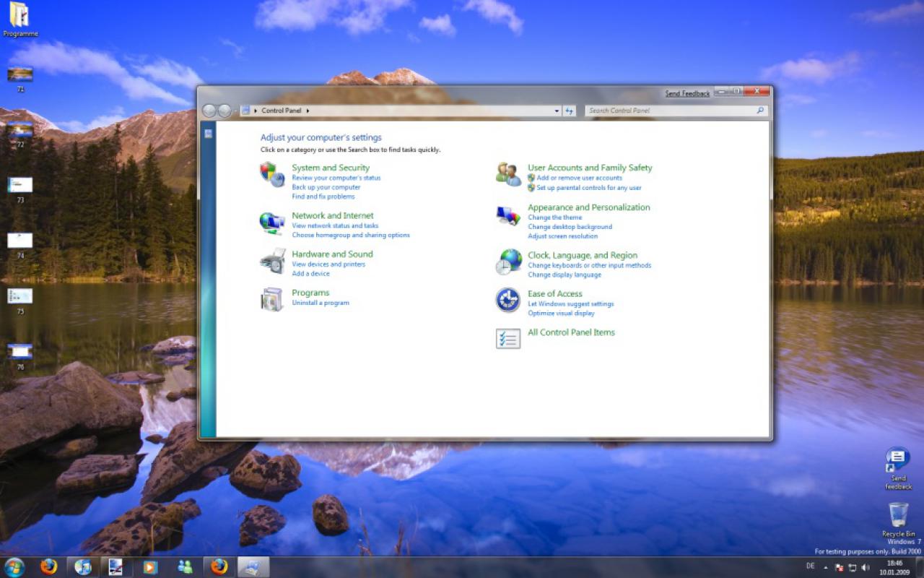Click Set up parental controls link
The image size is (924, 578).
click(x=589, y=188)
